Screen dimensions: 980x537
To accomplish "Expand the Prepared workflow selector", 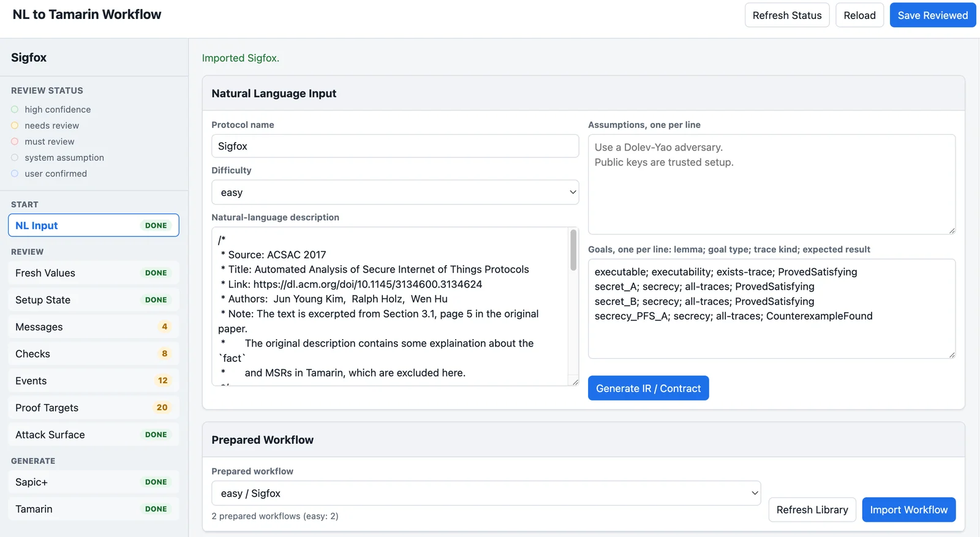I will tap(486, 493).
